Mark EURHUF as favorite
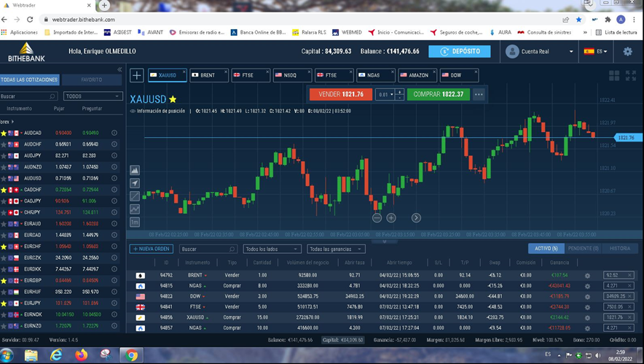This screenshot has width=644, height=364. tap(4, 292)
